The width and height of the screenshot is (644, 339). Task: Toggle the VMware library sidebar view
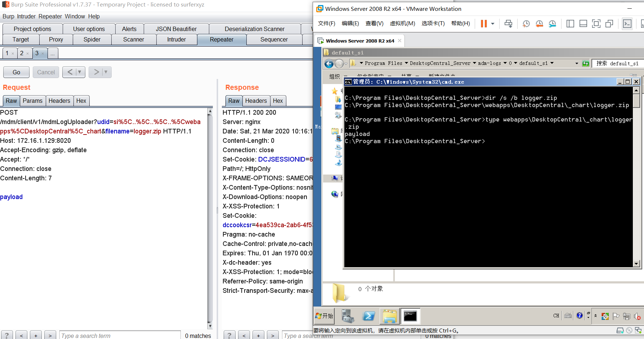click(570, 24)
